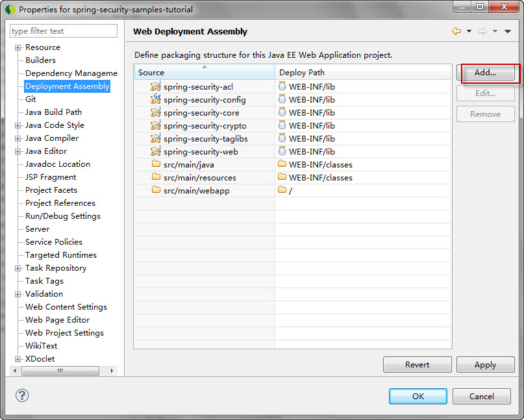Image resolution: width=524 pixels, height=420 pixels.
Task: Expand the Validation node
Action: click(x=18, y=294)
